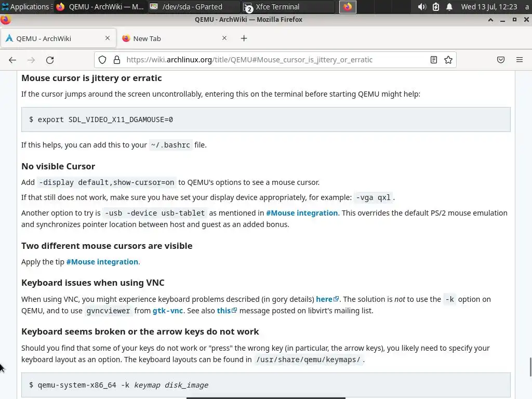This screenshot has height=399, width=532.
Task: Open the Firefox hamburger menu
Action: click(x=520, y=60)
